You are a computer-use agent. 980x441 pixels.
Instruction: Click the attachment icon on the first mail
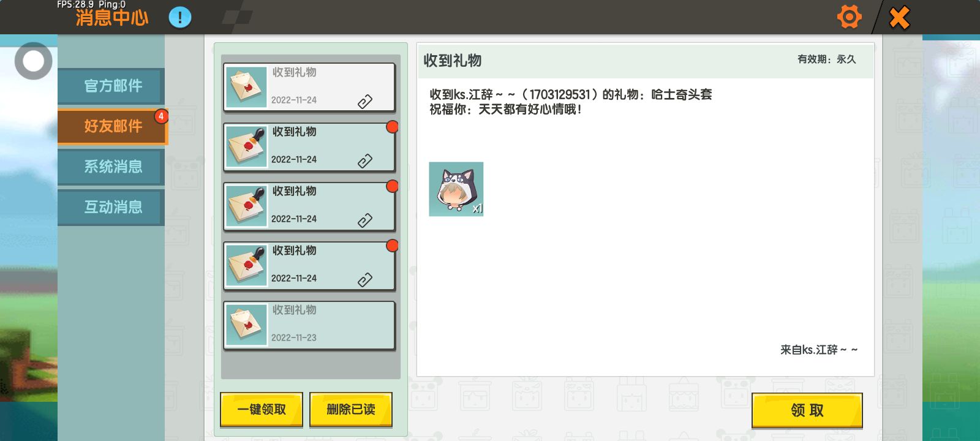[365, 102]
